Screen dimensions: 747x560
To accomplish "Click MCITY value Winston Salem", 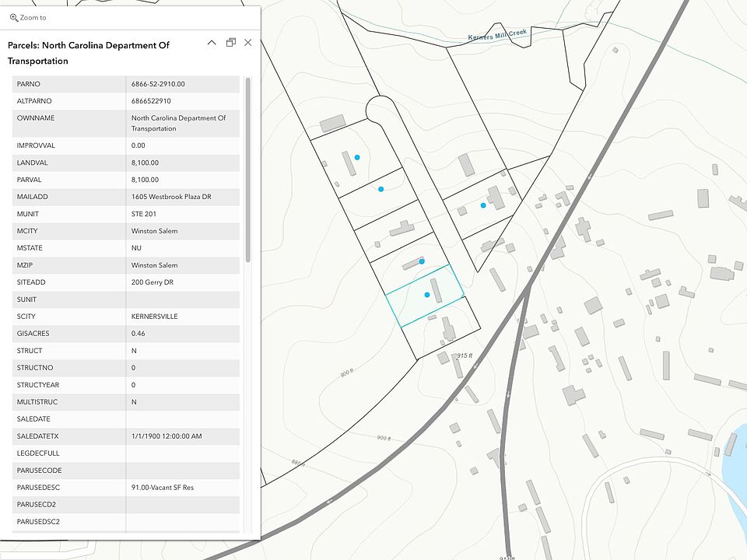I will click(154, 231).
